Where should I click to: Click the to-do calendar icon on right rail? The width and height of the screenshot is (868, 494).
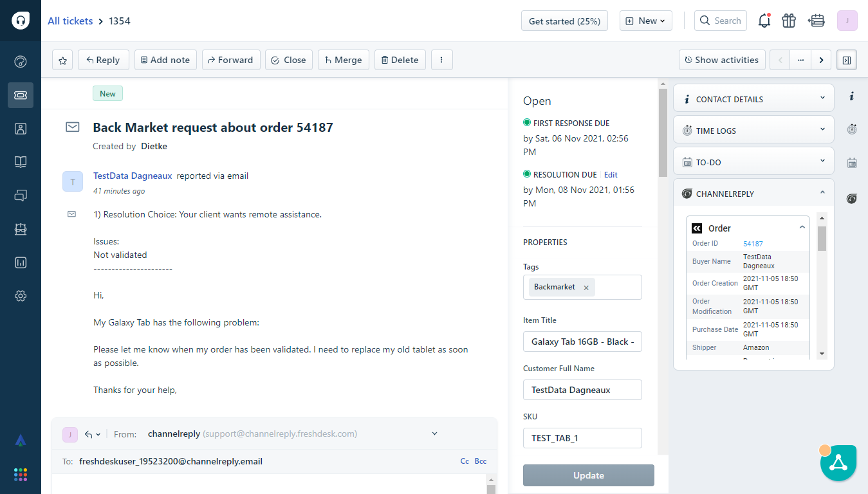point(852,163)
